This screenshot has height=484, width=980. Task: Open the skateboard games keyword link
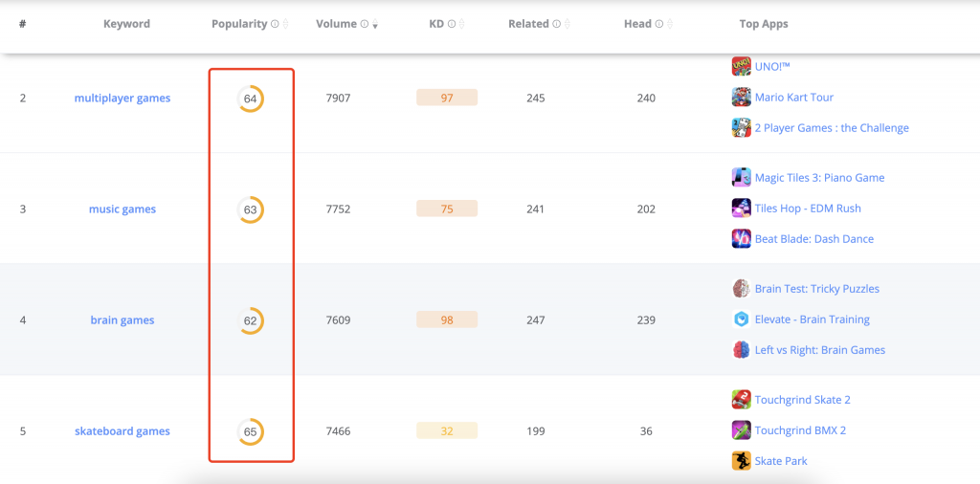pos(122,431)
